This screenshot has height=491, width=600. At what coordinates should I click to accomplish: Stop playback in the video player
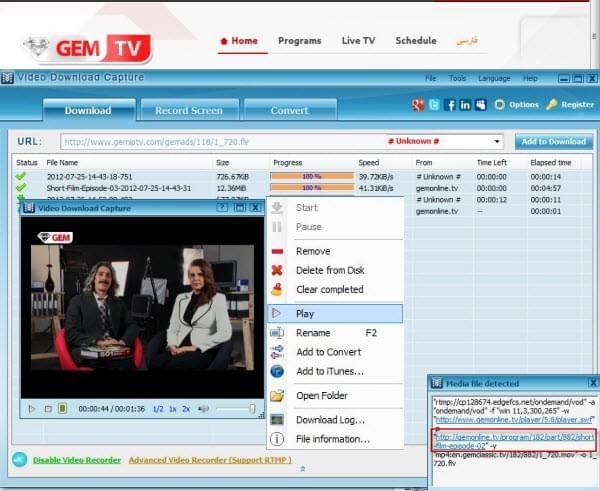tap(48, 409)
